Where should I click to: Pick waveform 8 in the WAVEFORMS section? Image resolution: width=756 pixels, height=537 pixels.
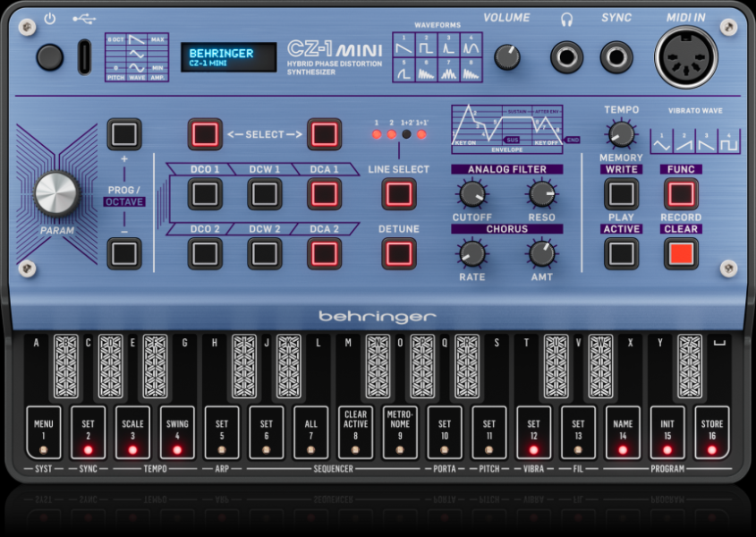(x=470, y=70)
